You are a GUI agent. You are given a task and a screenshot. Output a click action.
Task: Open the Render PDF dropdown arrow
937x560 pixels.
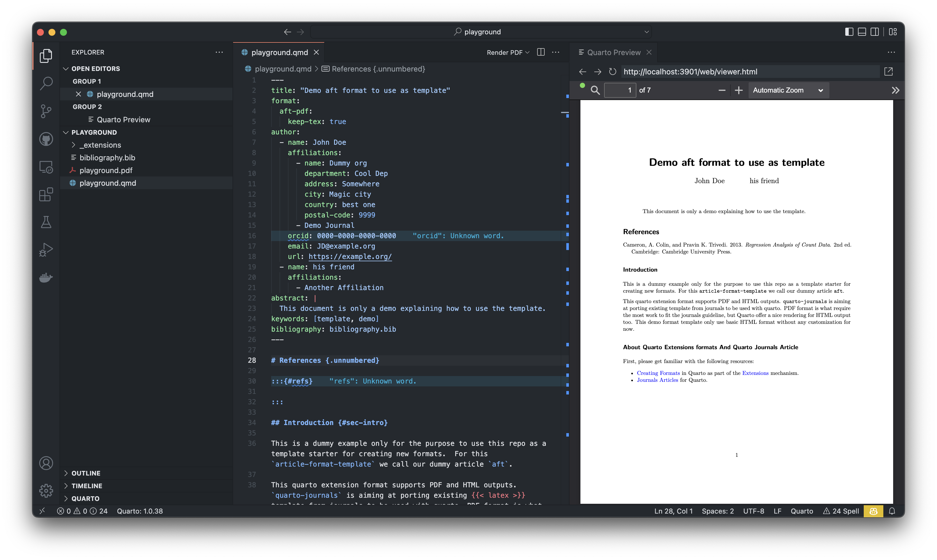tap(528, 52)
